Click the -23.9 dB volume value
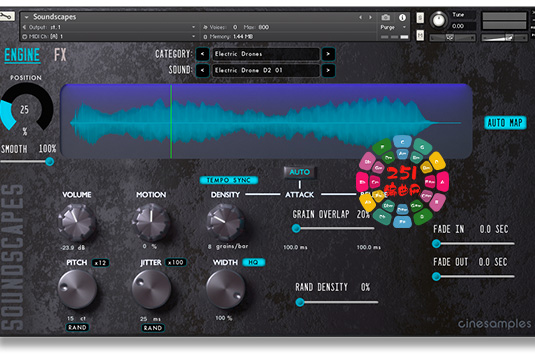 (x=73, y=248)
